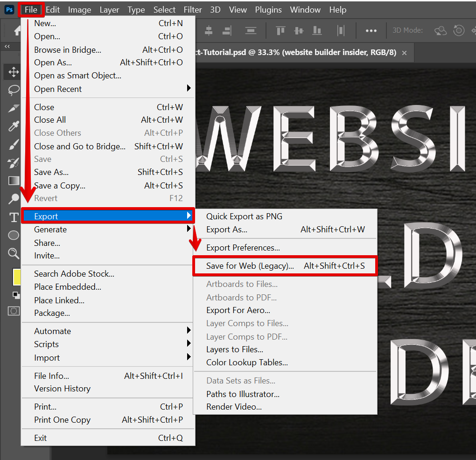The image size is (476, 460).
Task: Open the Filter menu
Action: pyautogui.click(x=193, y=10)
